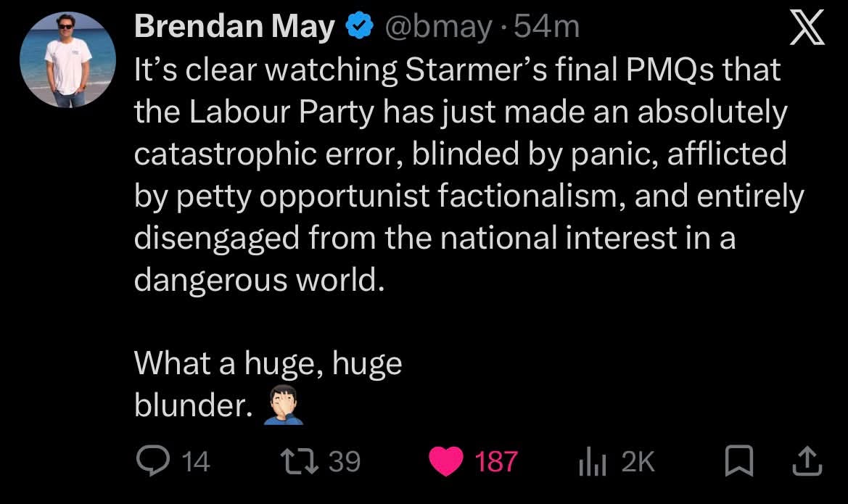The width and height of the screenshot is (848, 504).
Task: Click the blue verified checkmark badge
Action: point(360,27)
